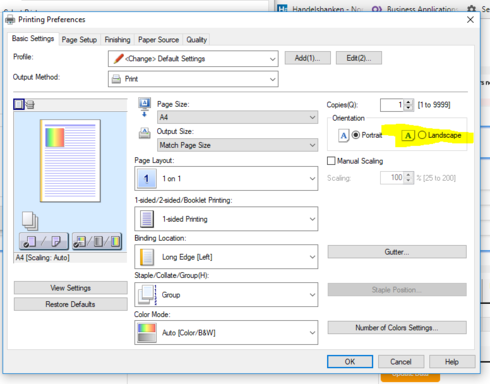The height and width of the screenshot is (384, 490).
Task: Select the page preview view icon
Action: (19, 104)
